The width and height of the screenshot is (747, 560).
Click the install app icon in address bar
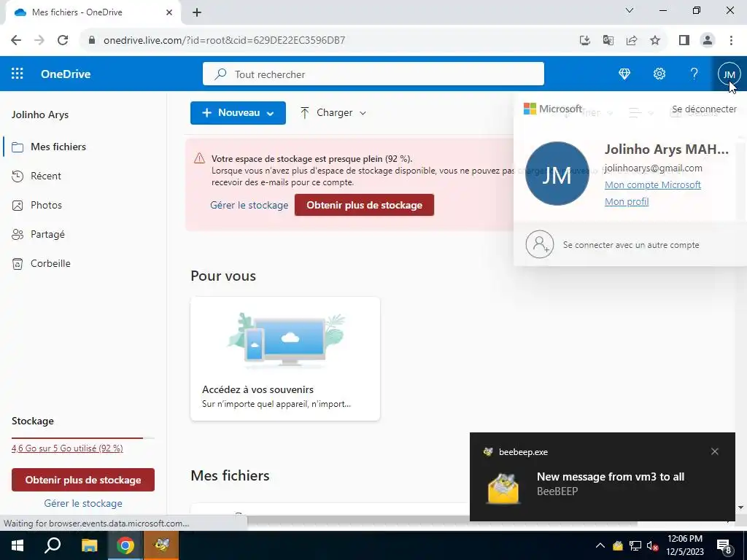tap(584, 40)
